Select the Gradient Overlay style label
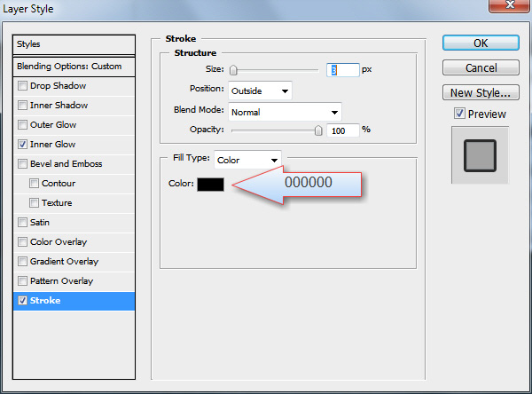Image resolution: width=532 pixels, height=394 pixels. [x=64, y=262]
